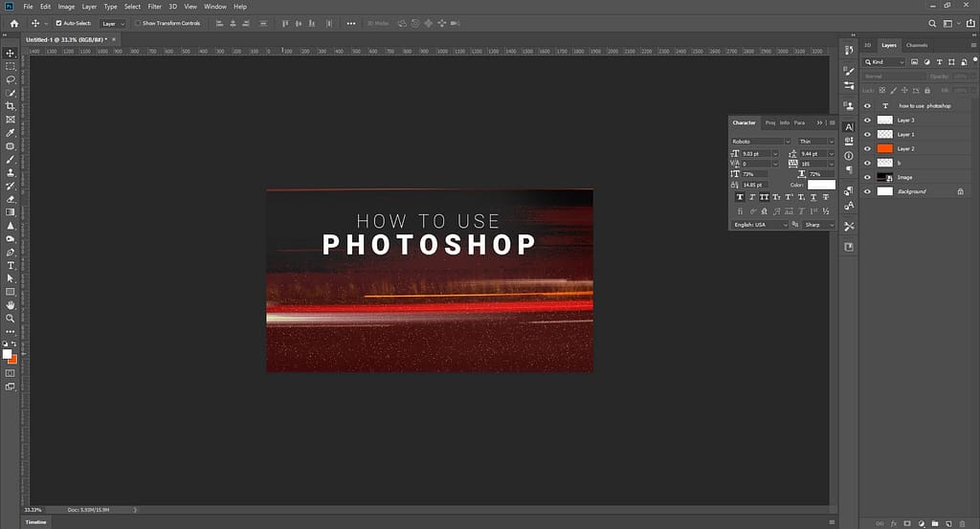This screenshot has height=529, width=980.
Task: Open the Sharp anti-aliasing dropdown
Action: 819,225
